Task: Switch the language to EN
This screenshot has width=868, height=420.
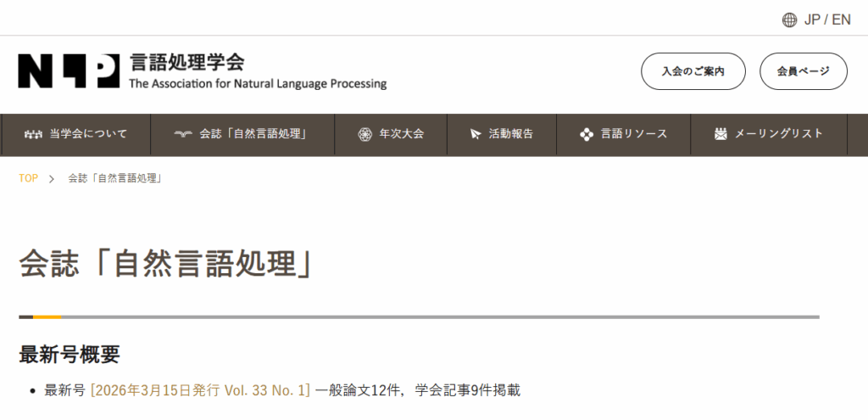Action: coord(841,20)
